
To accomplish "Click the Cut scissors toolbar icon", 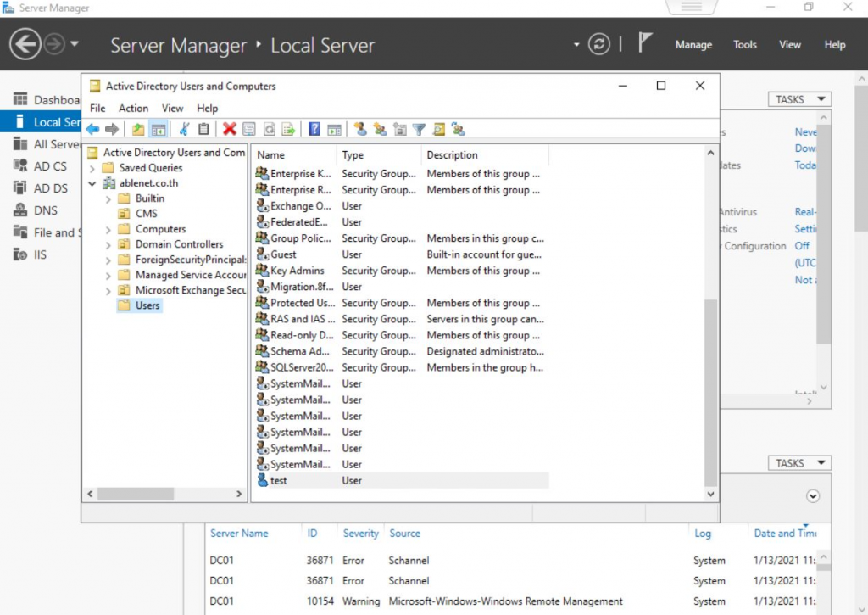I will [184, 130].
